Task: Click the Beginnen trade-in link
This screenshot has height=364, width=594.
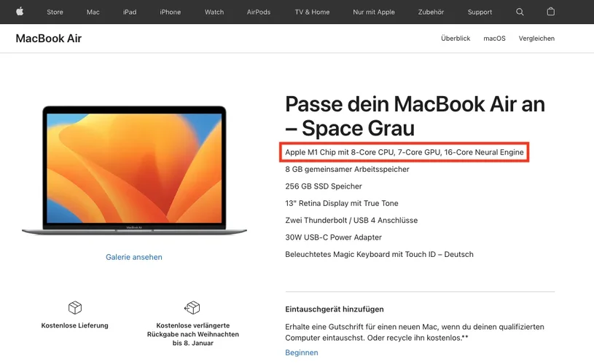Action: click(302, 352)
